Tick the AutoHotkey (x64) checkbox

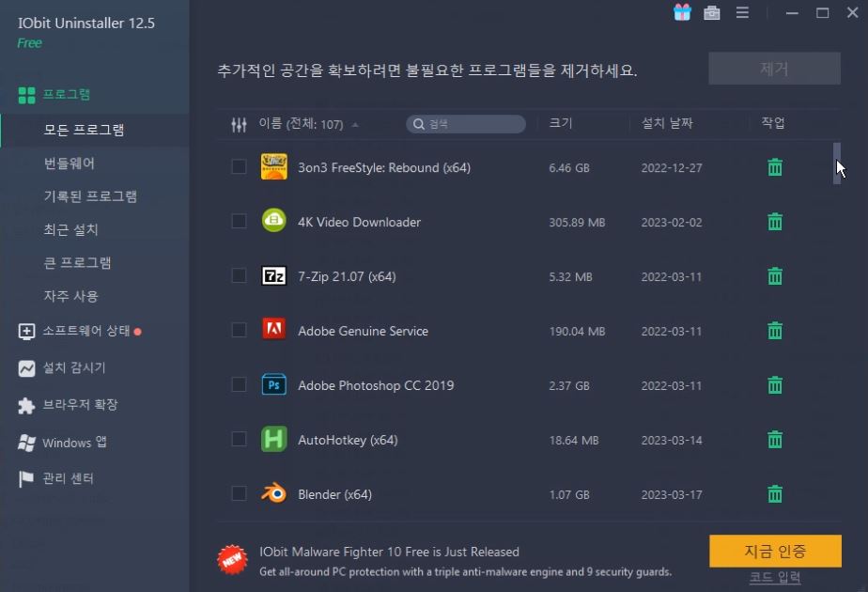239,439
